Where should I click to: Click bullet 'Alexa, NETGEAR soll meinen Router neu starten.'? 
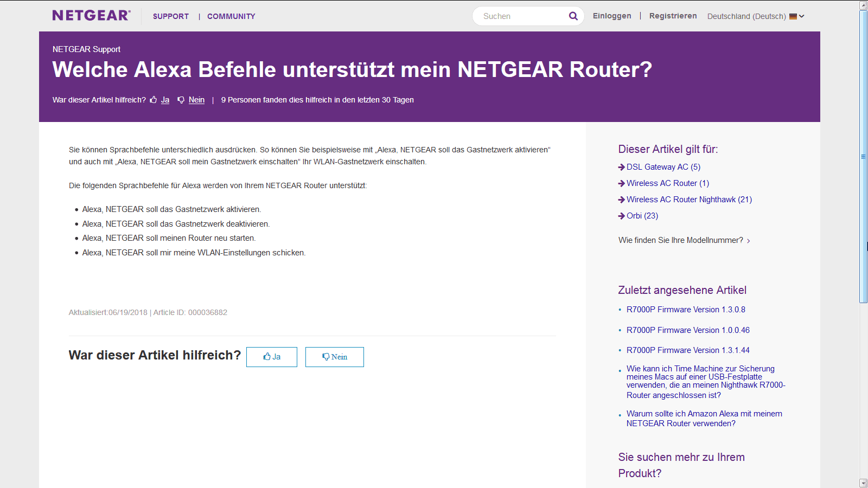point(169,238)
